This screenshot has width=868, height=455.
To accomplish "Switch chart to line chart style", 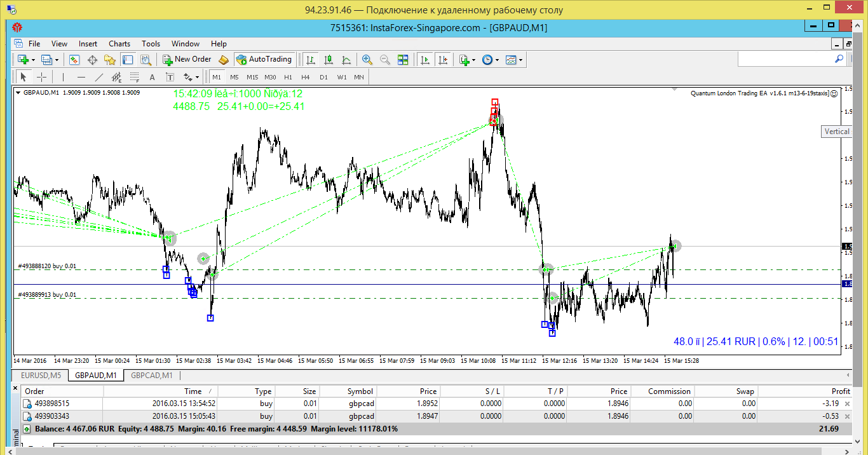I will tap(346, 59).
